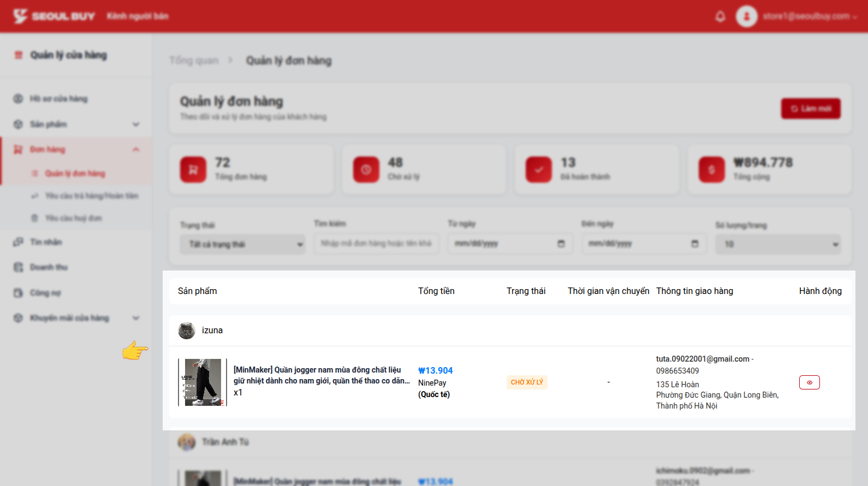Click the eye icon to view order details
The width and height of the screenshot is (868, 486).
coord(809,382)
